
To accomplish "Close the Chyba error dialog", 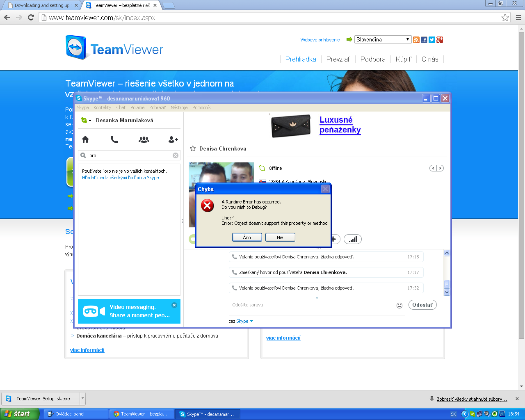I will point(325,189).
